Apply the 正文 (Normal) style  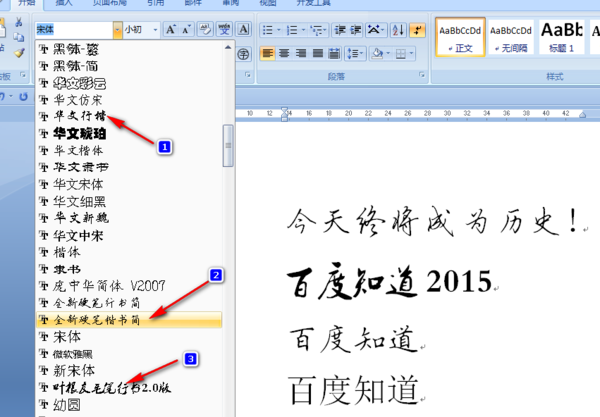coord(460,37)
